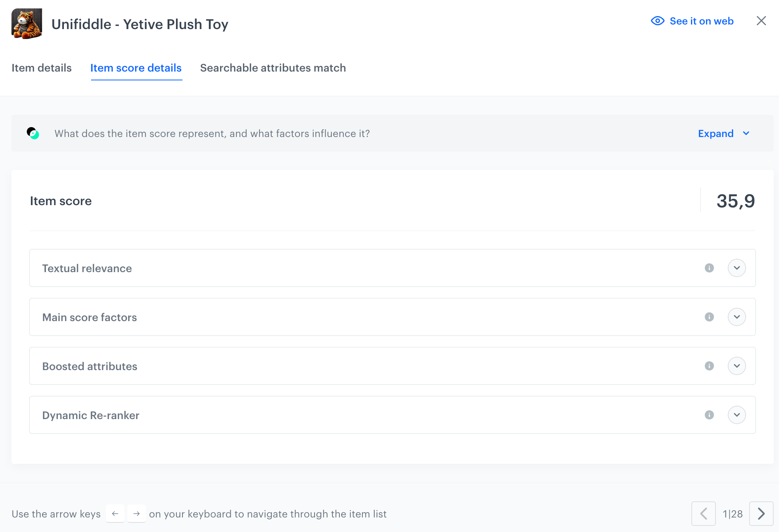
Task: Open the item on the web
Action: click(x=701, y=21)
